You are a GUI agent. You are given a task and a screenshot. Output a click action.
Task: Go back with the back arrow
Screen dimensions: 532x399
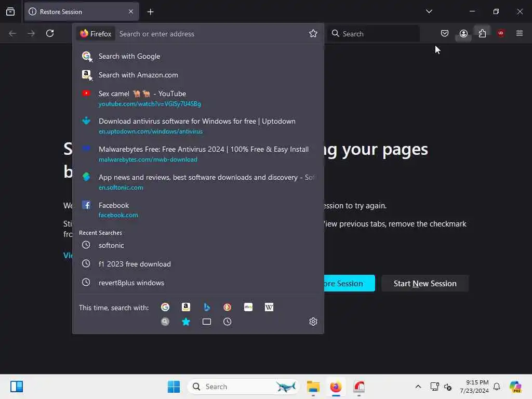[12, 33]
